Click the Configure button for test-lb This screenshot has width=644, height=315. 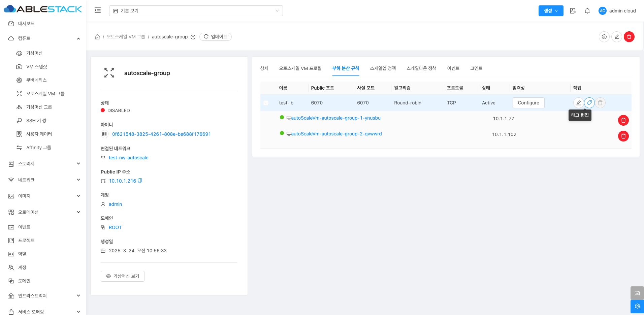click(x=528, y=103)
